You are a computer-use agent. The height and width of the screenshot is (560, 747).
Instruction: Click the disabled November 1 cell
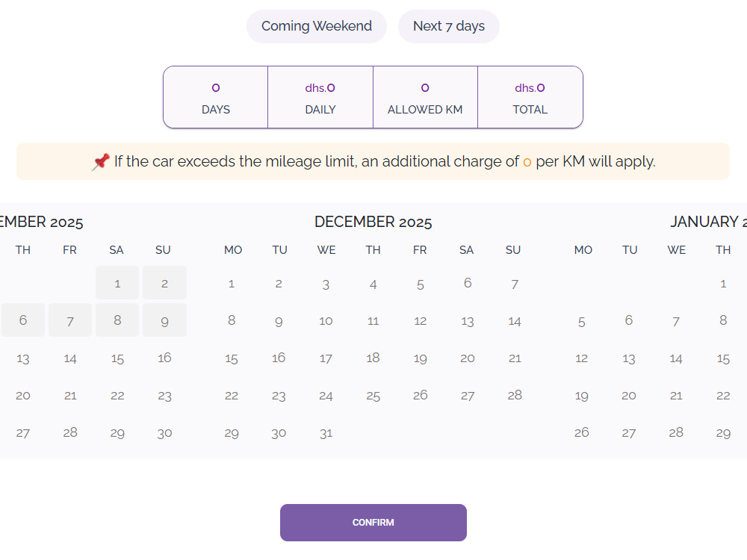(117, 283)
